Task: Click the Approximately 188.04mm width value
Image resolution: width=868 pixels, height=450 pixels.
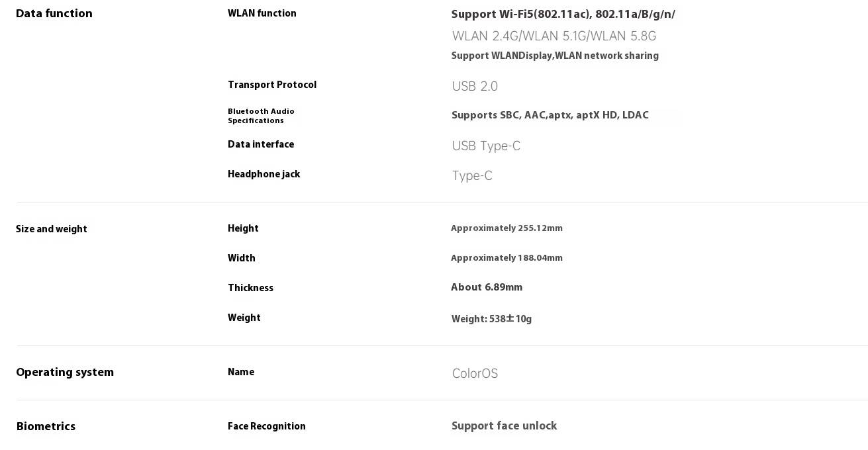Action: pos(506,257)
